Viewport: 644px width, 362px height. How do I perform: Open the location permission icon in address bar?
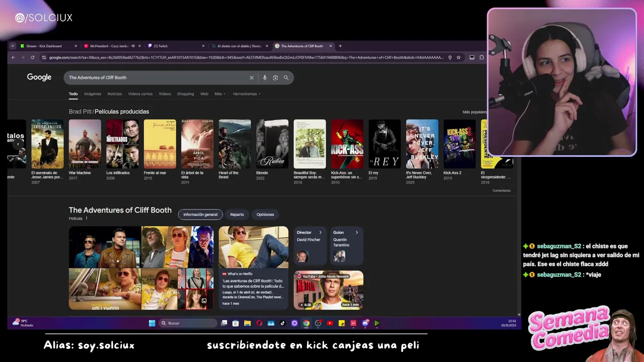tap(450, 57)
